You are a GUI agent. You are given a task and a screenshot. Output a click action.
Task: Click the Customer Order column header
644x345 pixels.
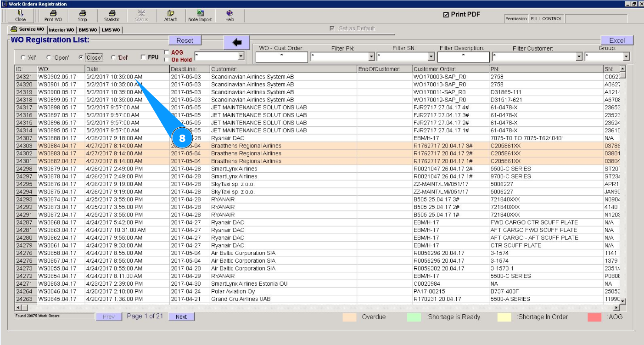(x=451, y=69)
